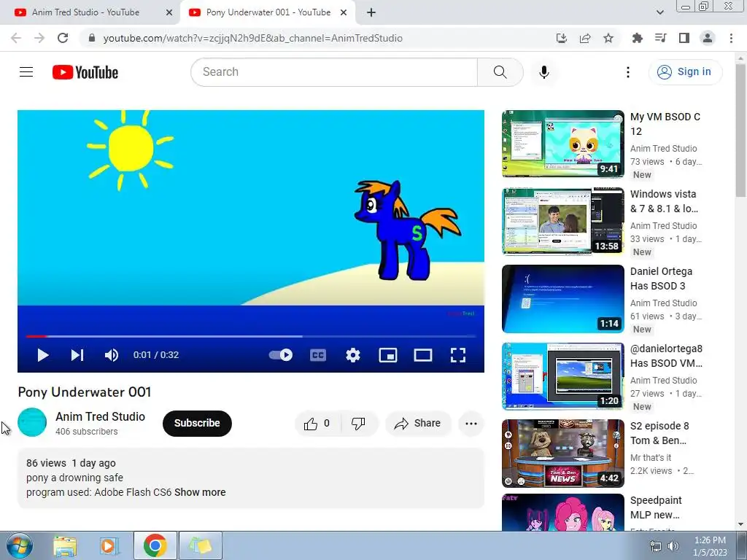Like the video with thumbs up
Image resolution: width=747 pixels, height=560 pixels.
[318, 424]
